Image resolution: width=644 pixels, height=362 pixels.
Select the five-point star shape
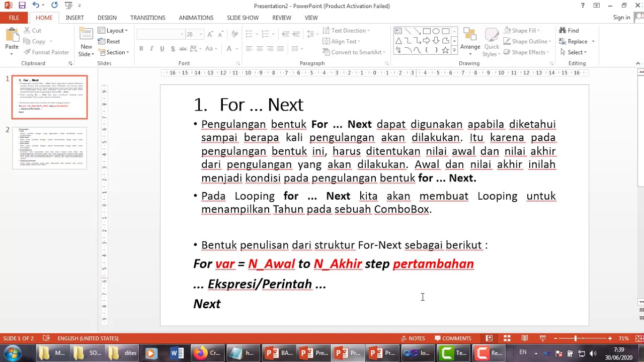click(x=445, y=50)
